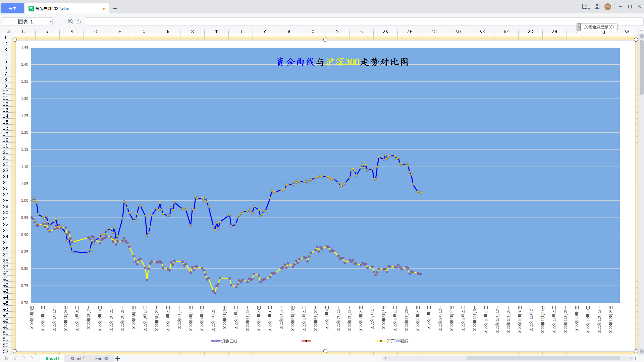Click 关闭全屏显示 button
The width and height of the screenshot is (644, 362).
point(599,27)
